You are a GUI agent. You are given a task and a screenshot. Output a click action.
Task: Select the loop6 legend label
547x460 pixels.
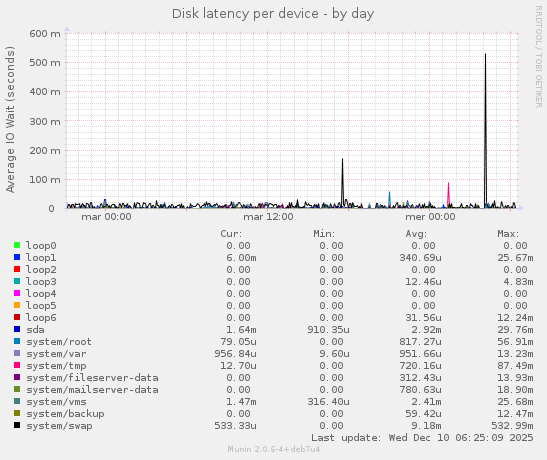point(41,317)
